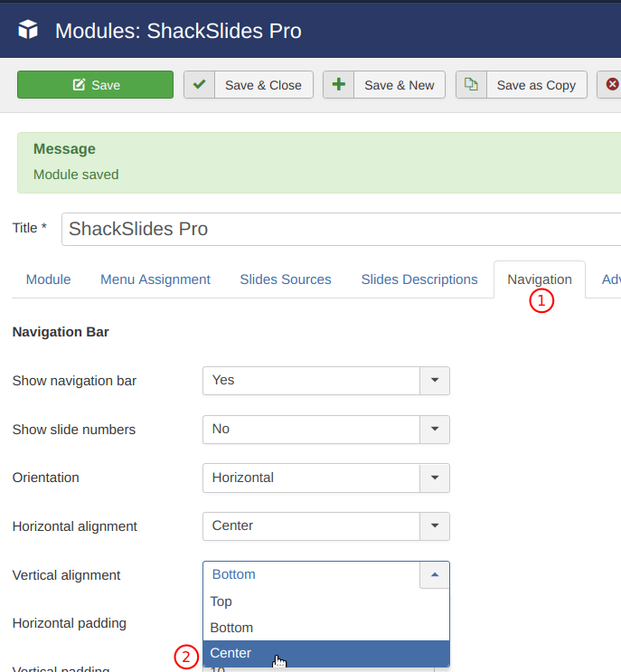Screen dimensions: 621x672
Task: Select the Navigation tab
Action: pyautogui.click(x=540, y=279)
